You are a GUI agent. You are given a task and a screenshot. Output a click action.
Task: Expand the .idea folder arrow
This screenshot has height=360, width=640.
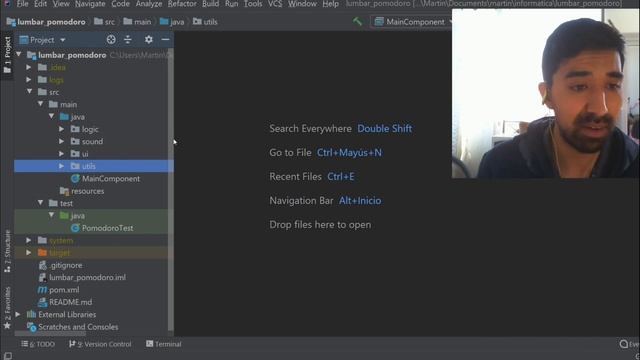(x=29, y=67)
